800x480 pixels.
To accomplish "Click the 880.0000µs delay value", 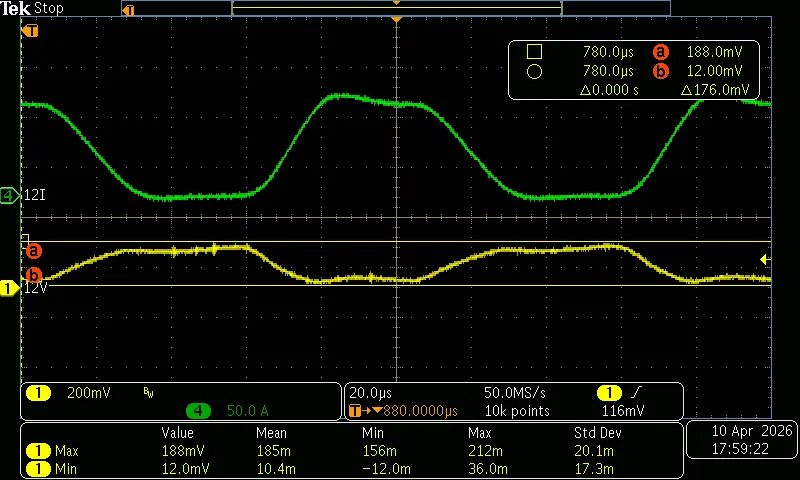I will (x=420, y=411).
